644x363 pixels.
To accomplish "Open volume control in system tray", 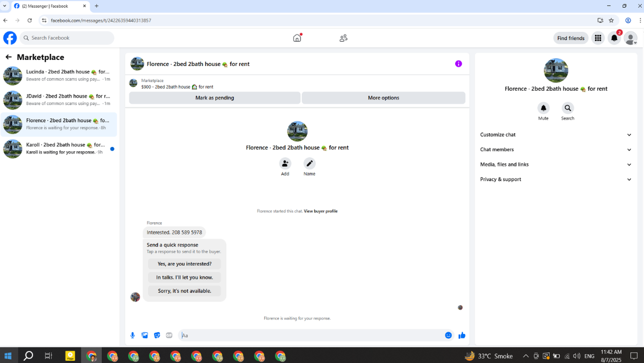I will pyautogui.click(x=577, y=356).
